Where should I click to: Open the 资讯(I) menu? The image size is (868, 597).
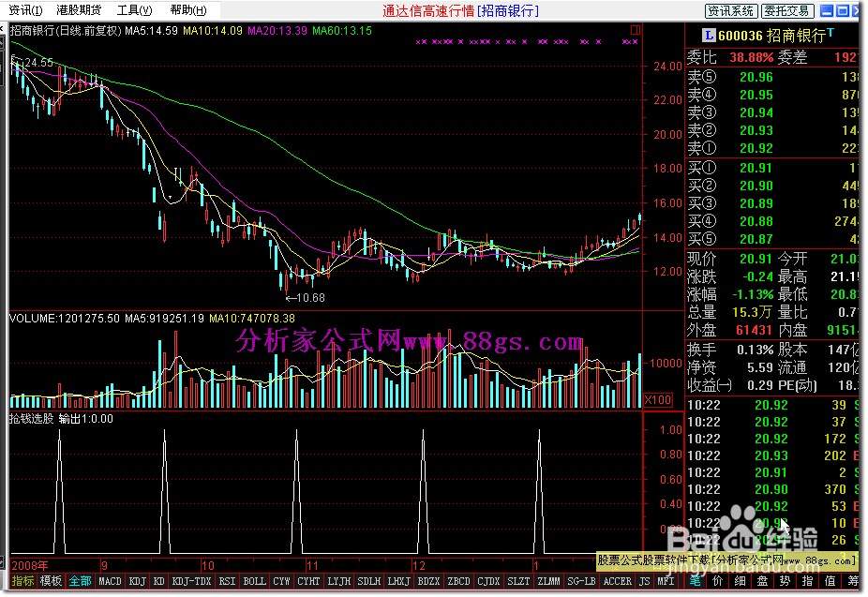(25, 10)
